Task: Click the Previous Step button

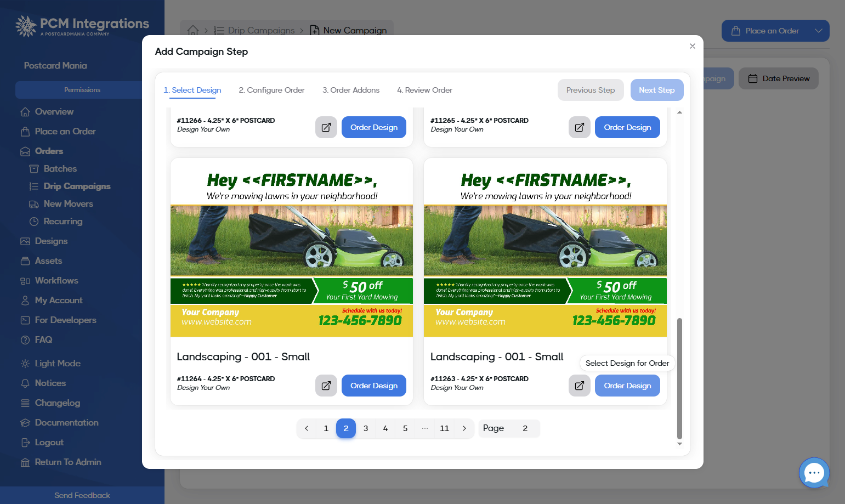Action: click(591, 90)
